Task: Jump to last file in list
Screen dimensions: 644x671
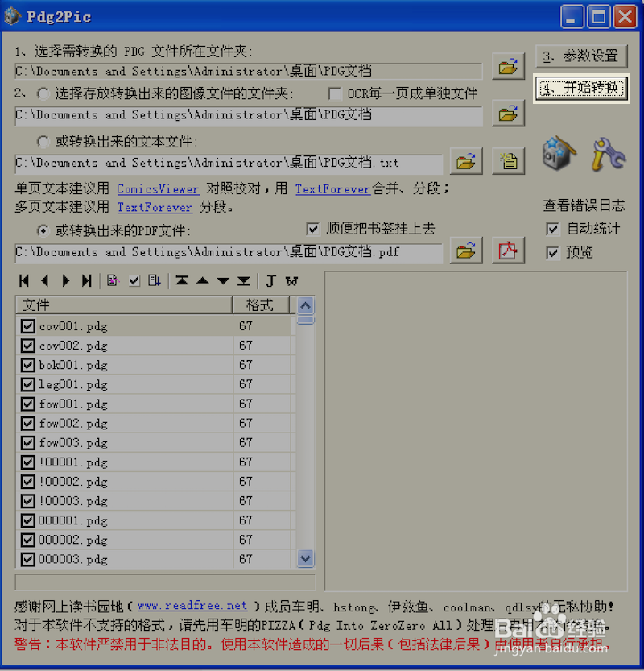Action: pos(86,280)
